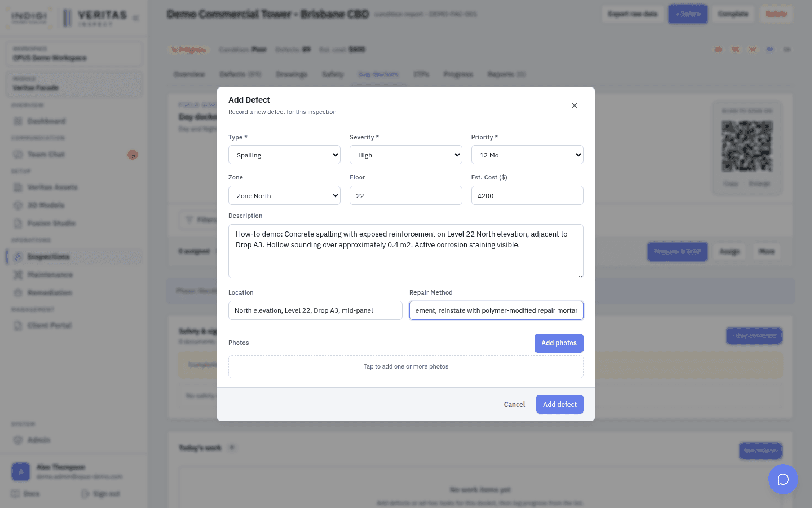The height and width of the screenshot is (508, 812).
Task: Click the Maintenance sidebar icon
Action: click(18, 275)
